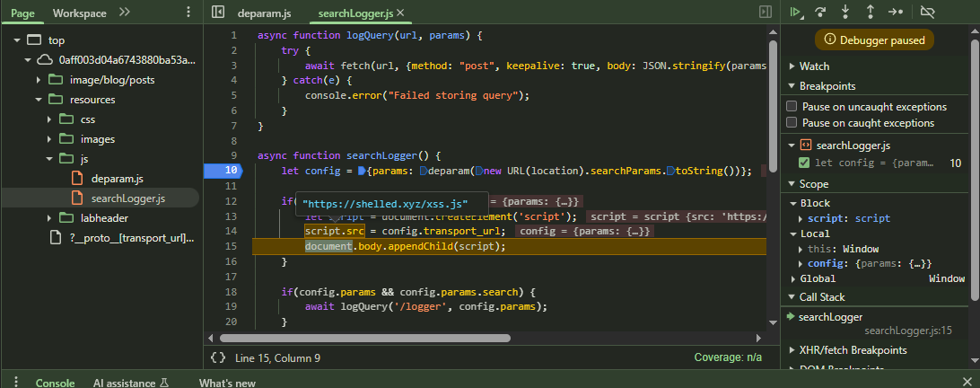Collapse the top frame node
The image size is (980, 388).
(x=16, y=40)
